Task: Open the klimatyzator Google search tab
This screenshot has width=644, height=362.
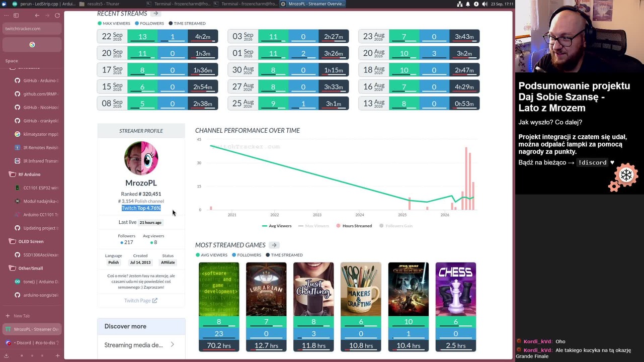Action: click(37, 134)
